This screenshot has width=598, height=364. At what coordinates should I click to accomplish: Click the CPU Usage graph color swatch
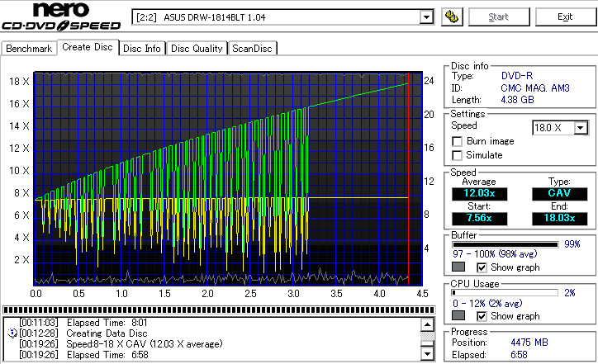[458, 316]
